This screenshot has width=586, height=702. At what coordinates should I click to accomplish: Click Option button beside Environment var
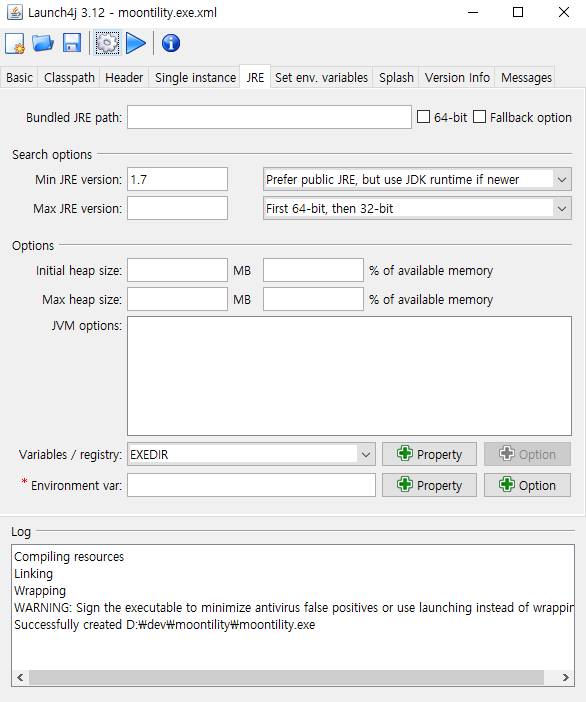tap(527, 485)
